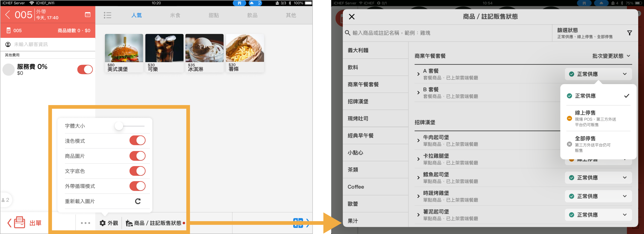This screenshot has height=234, width=644.
Task: Open the category list menu icon
Action: (x=107, y=15)
